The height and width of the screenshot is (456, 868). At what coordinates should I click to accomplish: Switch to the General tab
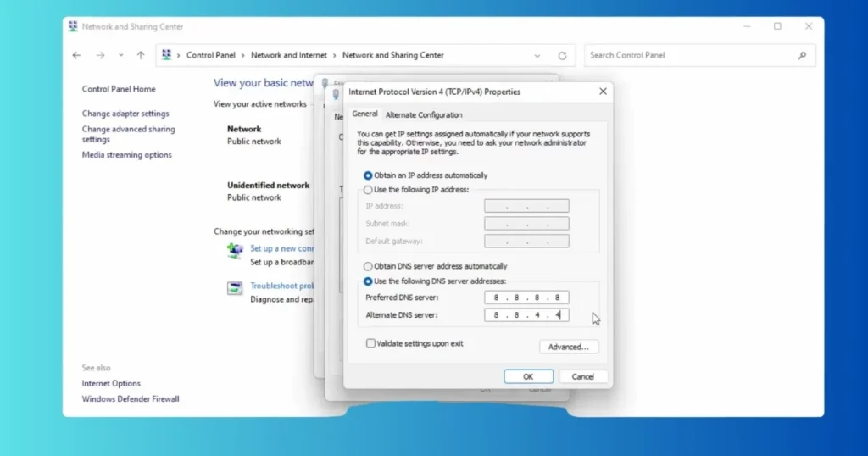pyautogui.click(x=364, y=114)
